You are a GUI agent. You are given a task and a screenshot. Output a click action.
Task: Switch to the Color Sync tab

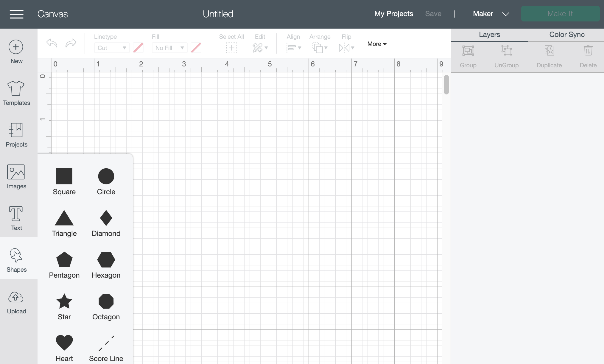[x=567, y=35]
